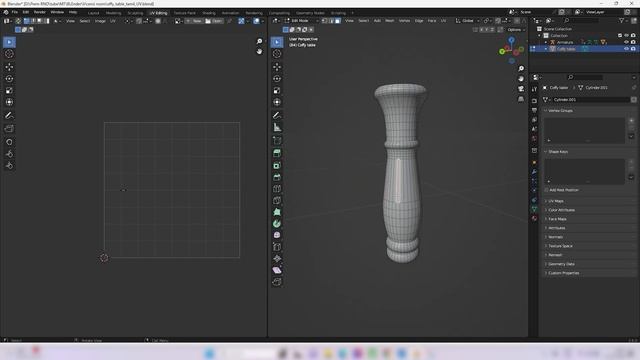
Task: Select the Cursor tool in the UV editor toolbar
Action: click(9, 54)
